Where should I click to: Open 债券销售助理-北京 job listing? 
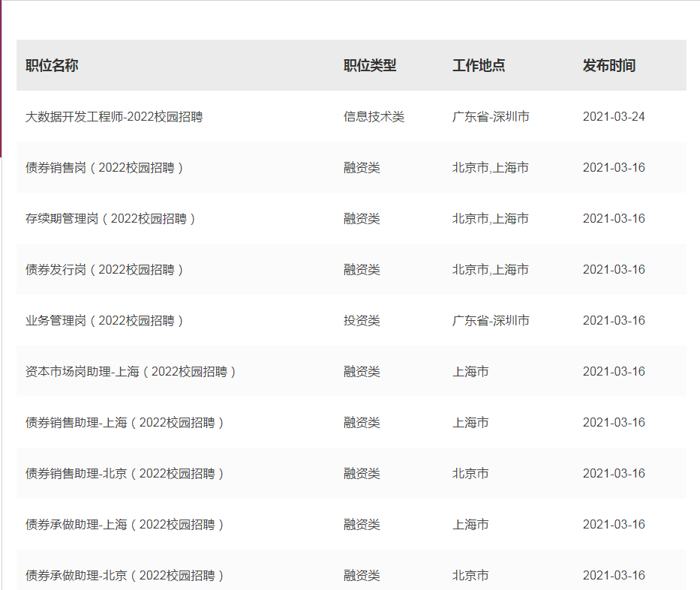[125, 474]
